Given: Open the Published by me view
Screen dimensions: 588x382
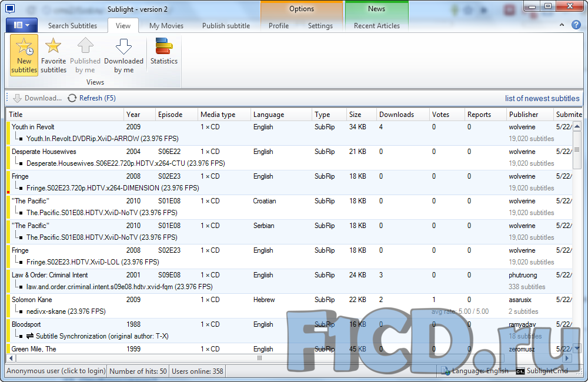Looking at the screenshot, I should click(85, 55).
